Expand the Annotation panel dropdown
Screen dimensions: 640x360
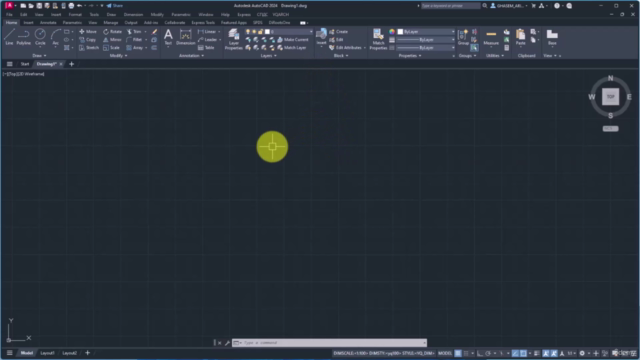191,56
